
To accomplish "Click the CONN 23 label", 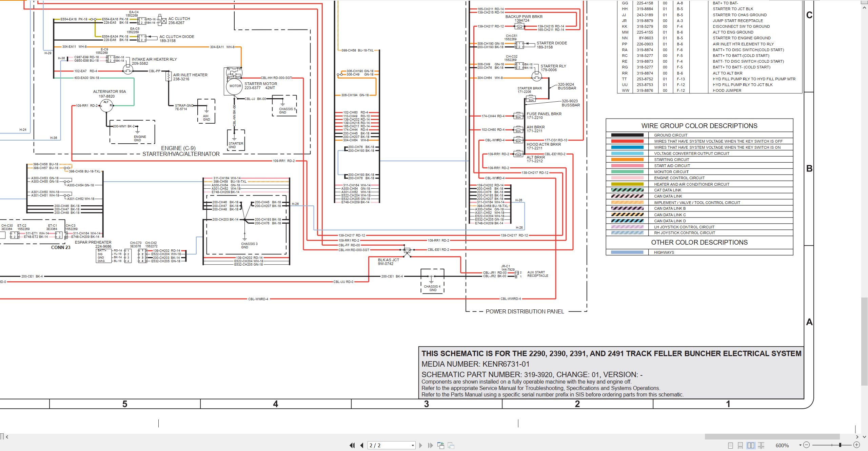I will click(x=61, y=247).
